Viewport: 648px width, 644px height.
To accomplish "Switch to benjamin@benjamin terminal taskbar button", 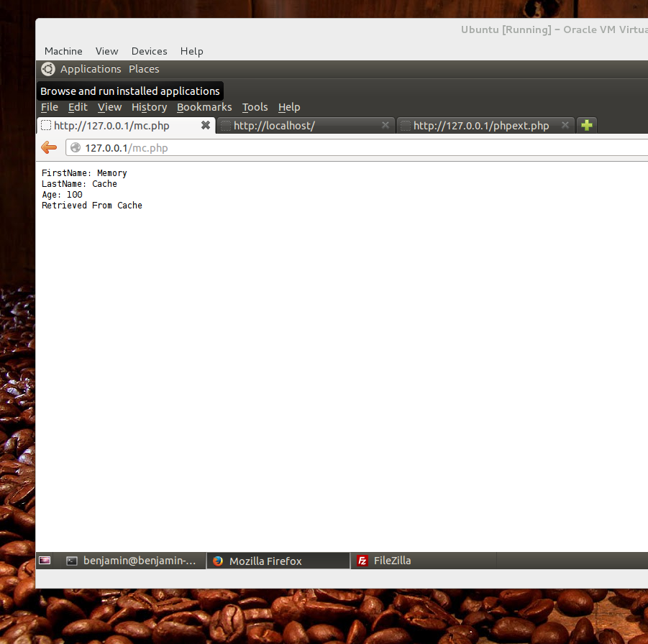I will pos(132,561).
